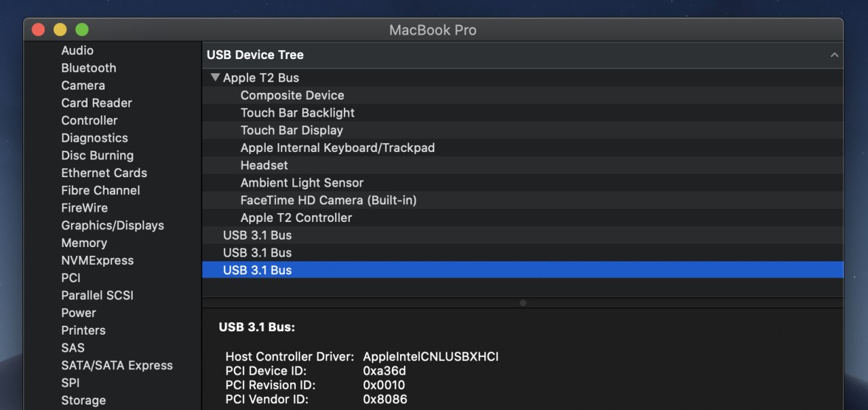This screenshot has height=410, width=868.
Task: Click the green zoom window button
Action: (82, 30)
